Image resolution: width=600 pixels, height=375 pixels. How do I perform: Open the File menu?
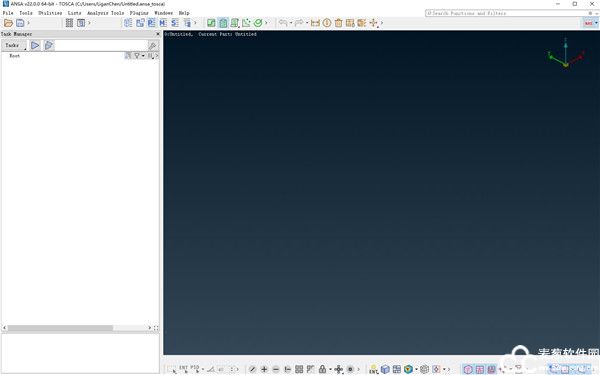point(8,13)
